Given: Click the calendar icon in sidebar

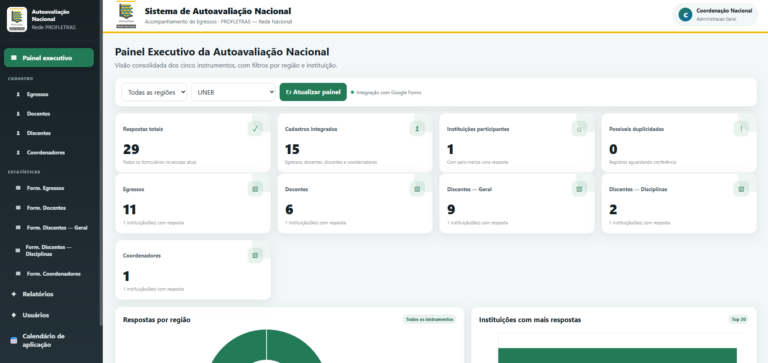Looking at the screenshot, I should point(14,340).
